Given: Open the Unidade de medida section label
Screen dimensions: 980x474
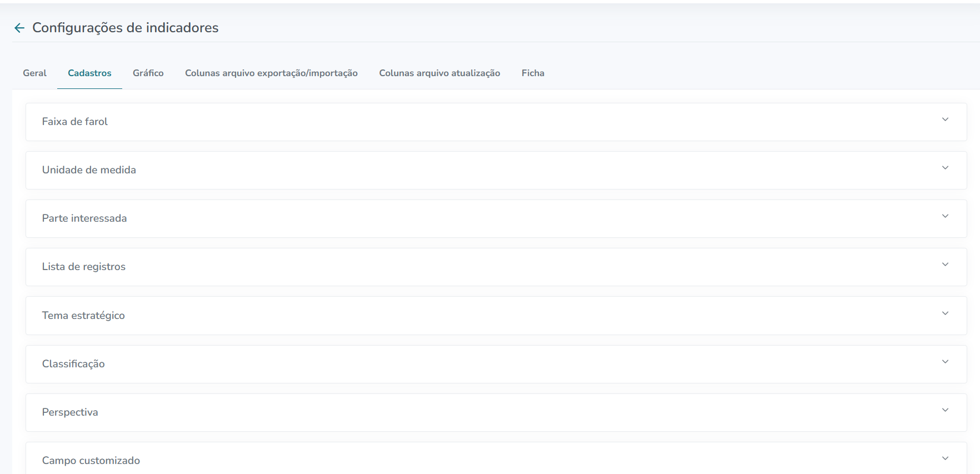Looking at the screenshot, I should click(89, 170).
